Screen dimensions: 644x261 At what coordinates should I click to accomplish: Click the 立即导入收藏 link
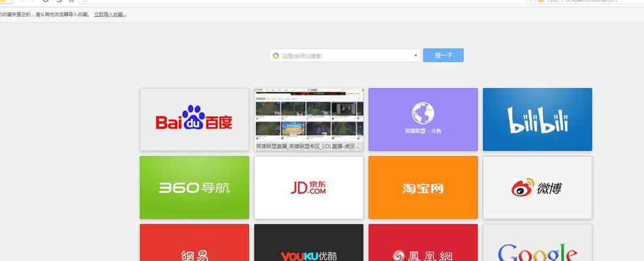[110, 14]
